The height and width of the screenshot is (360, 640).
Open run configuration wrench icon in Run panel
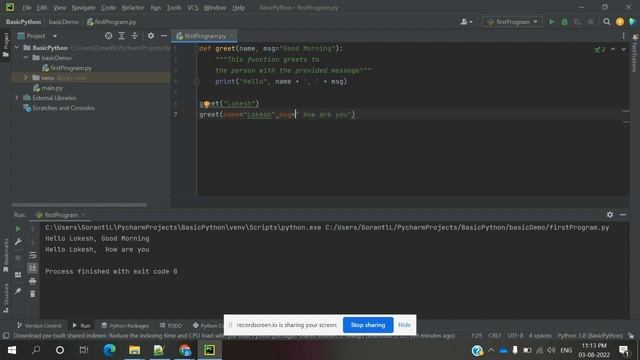click(18, 242)
